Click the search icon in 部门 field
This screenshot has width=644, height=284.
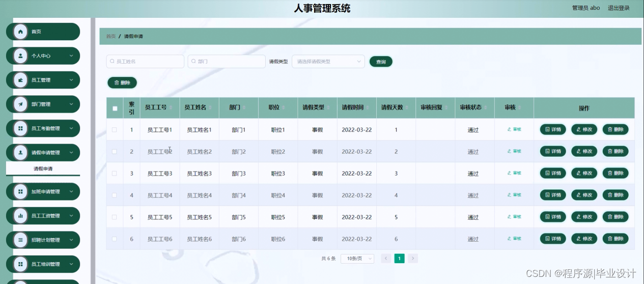[194, 62]
